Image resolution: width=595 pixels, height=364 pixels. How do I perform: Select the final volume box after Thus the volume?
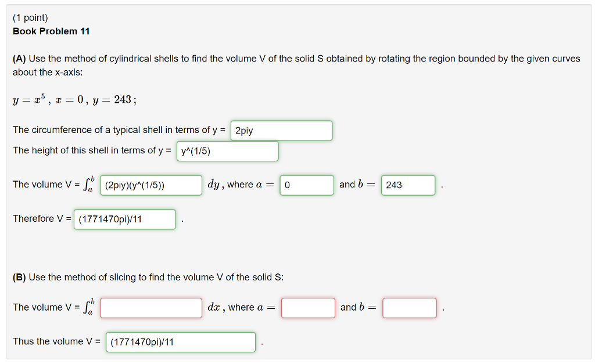(180, 342)
